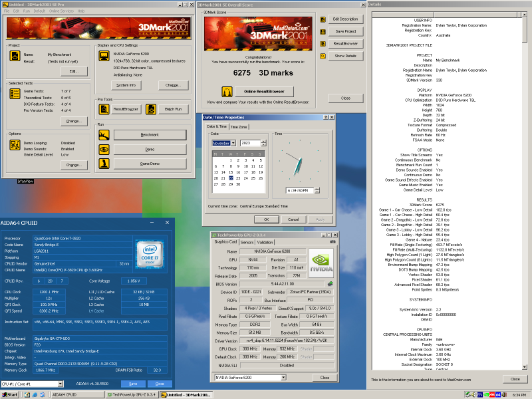The height and width of the screenshot is (399, 532).
Task: Switch to the Time Zone tab
Action: (239, 127)
